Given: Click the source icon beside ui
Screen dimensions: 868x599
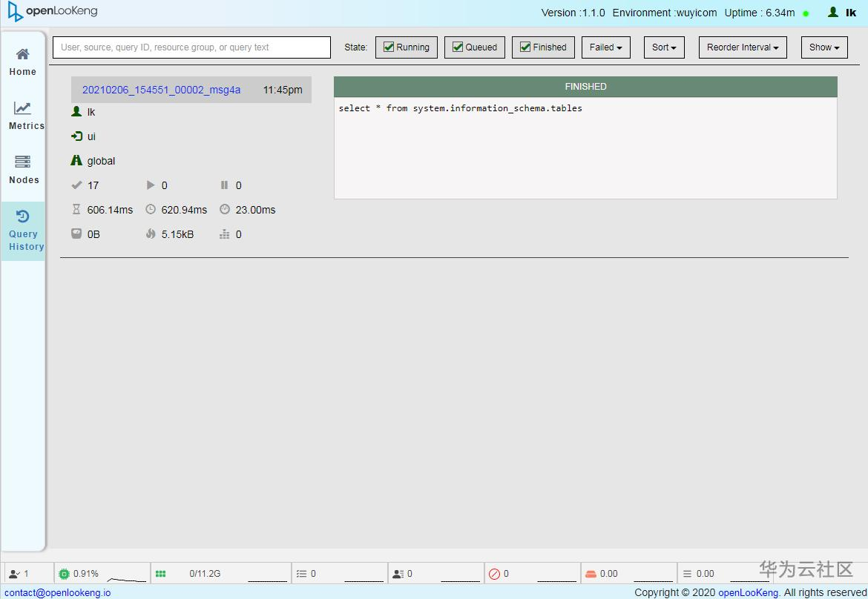Looking at the screenshot, I should point(76,136).
